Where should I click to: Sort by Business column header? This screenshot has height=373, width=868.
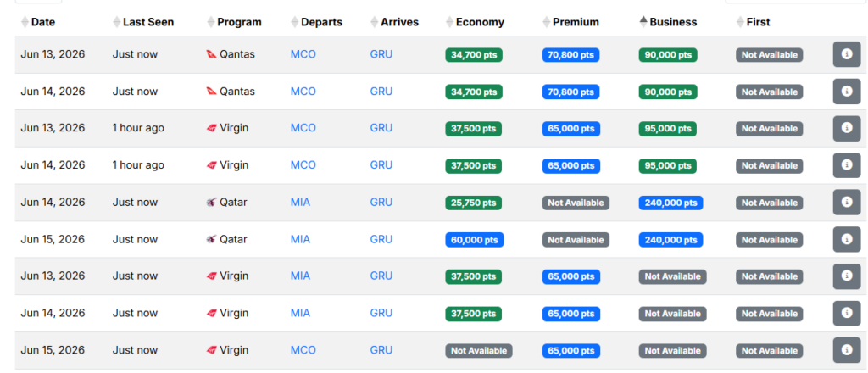click(x=672, y=22)
